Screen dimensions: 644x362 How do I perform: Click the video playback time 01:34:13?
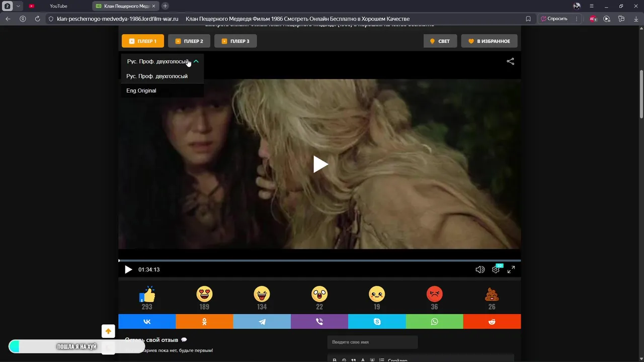[149, 269]
